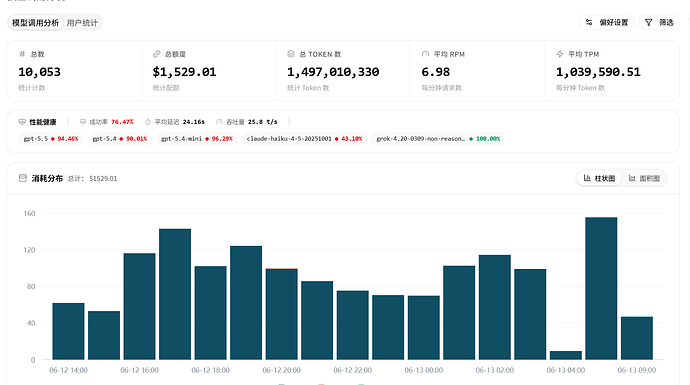The height and width of the screenshot is (385, 690).
Task: Open the 筛选 filter button
Action: click(659, 22)
